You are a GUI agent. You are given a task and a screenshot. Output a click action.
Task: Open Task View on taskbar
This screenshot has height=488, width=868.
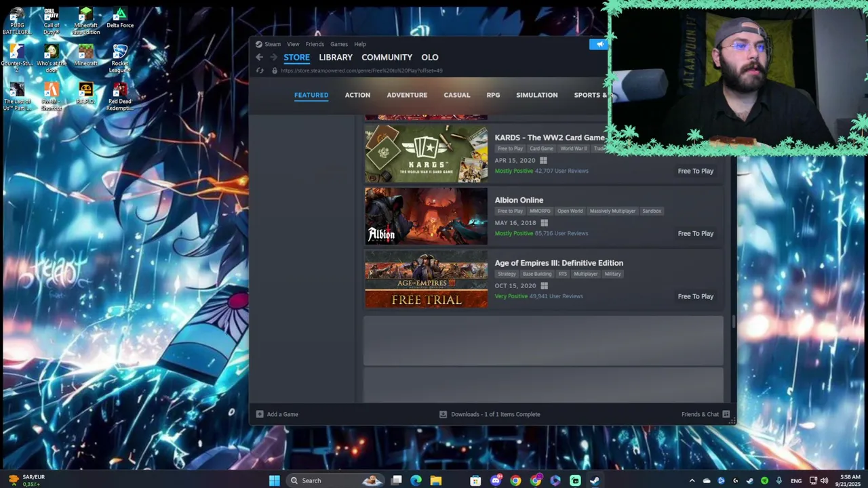pos(397,481)
